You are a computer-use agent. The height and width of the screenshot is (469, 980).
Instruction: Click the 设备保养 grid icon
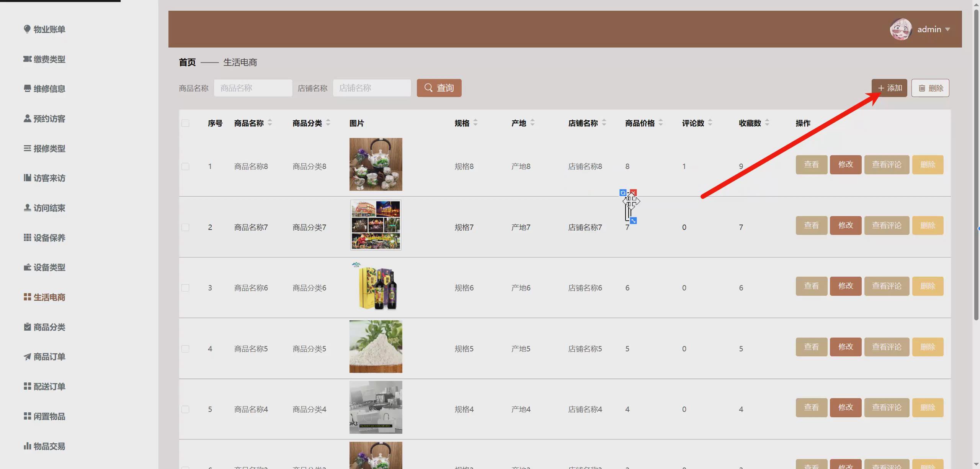(x=27, y=238)
